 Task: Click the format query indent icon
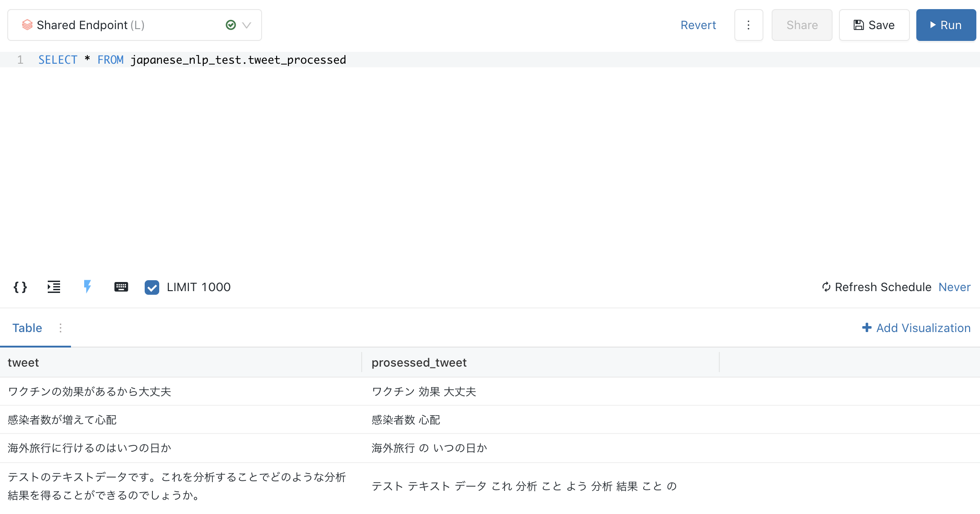click(54, 287)
